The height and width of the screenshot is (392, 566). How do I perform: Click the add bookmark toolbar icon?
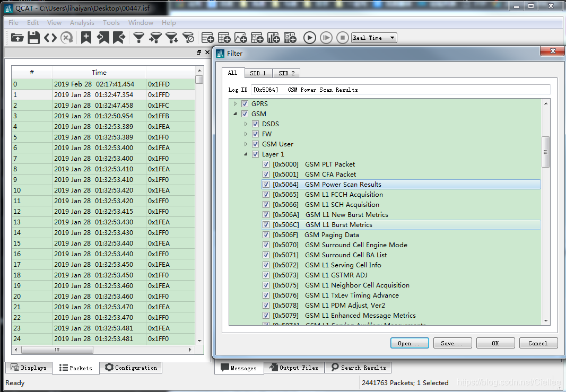click(86, 38)
